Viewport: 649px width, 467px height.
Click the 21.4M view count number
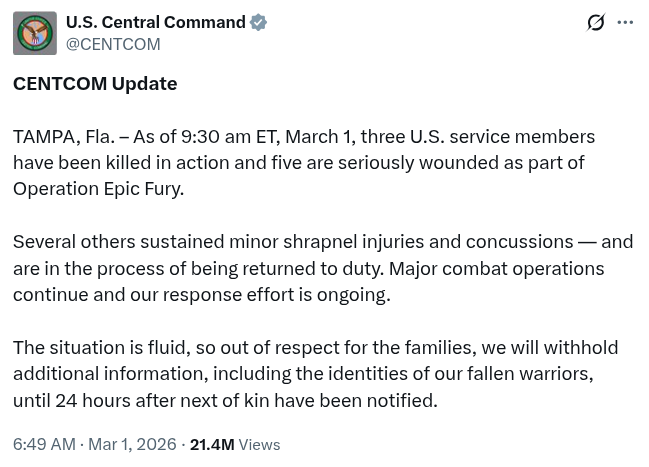211,444
